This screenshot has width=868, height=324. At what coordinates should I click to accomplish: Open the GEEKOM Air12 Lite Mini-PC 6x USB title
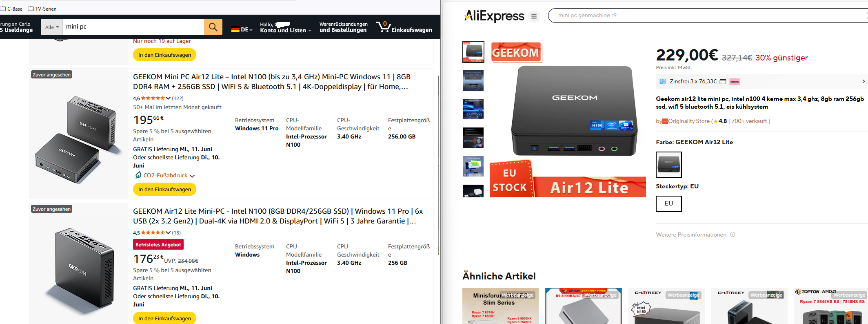[x=278, y=216]
